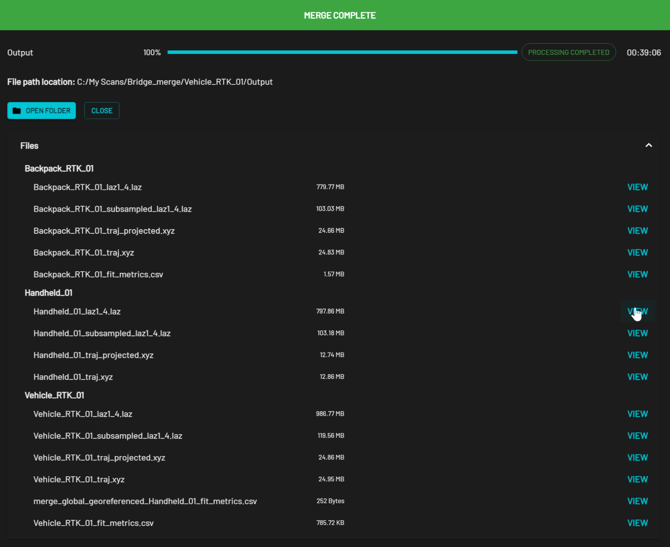View Vehicle_RTK_01_traj.xyz file
Image resolution: width=670 pixels, height=547 pixels.
pos(637,480)
